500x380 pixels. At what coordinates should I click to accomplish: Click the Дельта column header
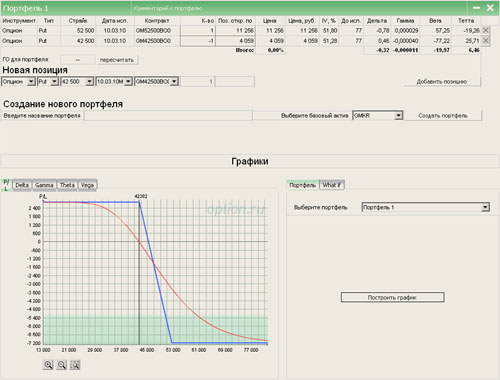(x=377, y=21)
